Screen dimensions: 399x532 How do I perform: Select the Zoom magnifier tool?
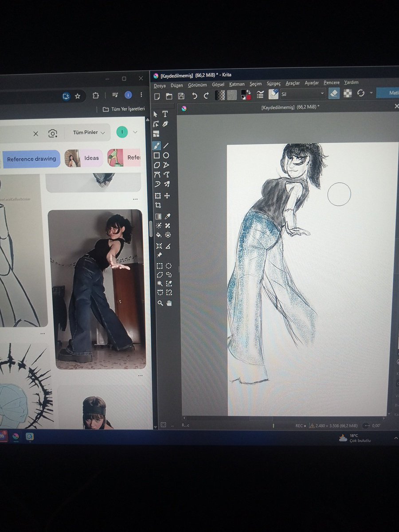click(160, 303)
